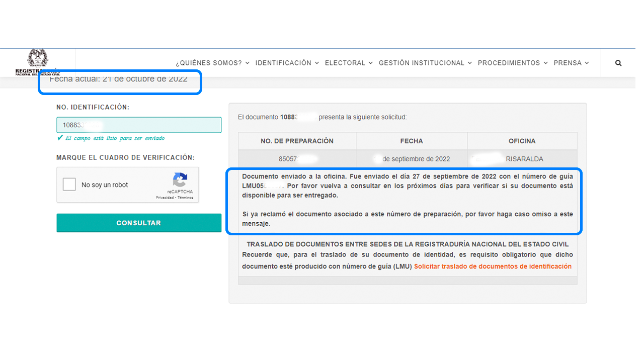Viewport: 644px width, 362px height.
Task: Select the RISARALDA office cell
Action: (x=522, y=159)
